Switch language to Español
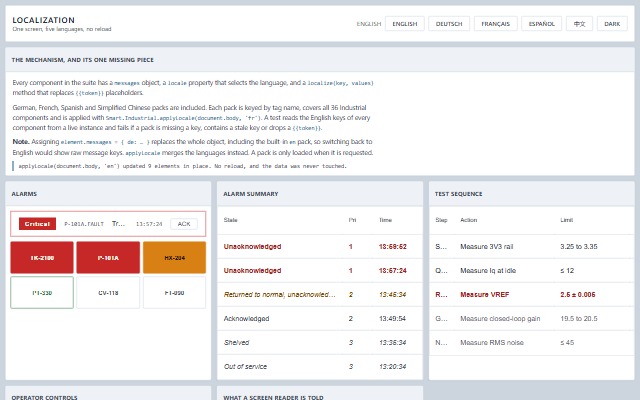640x400 pixels. pyautogui.click(x=542, y=24)
